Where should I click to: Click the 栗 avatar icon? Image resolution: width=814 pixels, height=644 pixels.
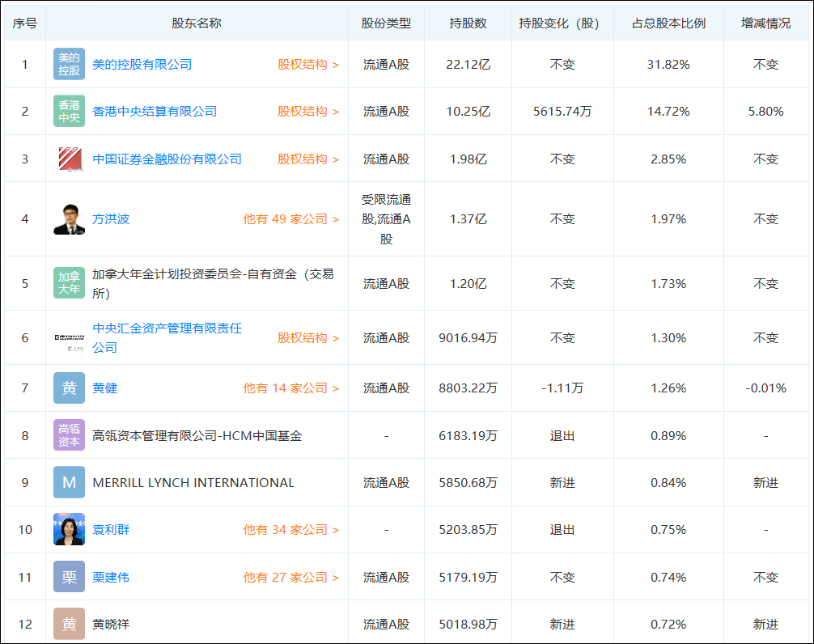(x=69, y=577)
